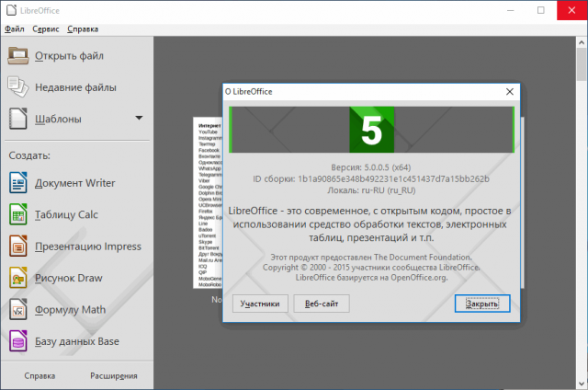588x390 pixels.
Task: Create a new Базу данных Base
Action: (x=77, y=341)
